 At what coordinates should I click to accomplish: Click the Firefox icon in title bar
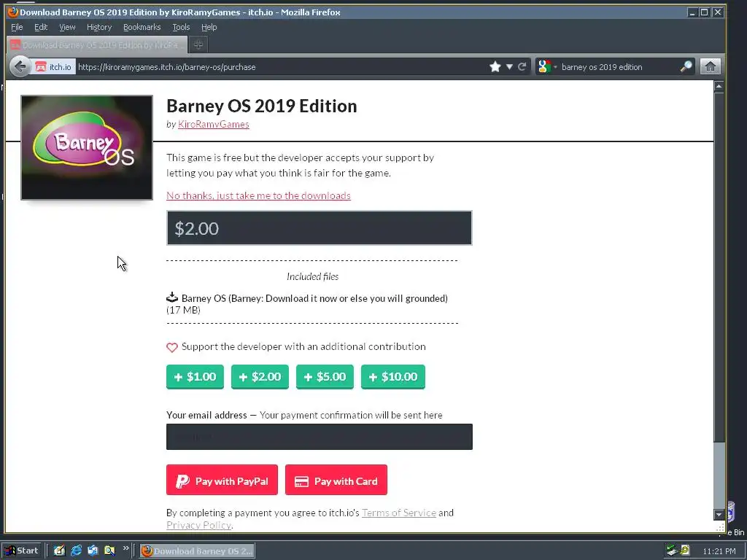[13, 12]
